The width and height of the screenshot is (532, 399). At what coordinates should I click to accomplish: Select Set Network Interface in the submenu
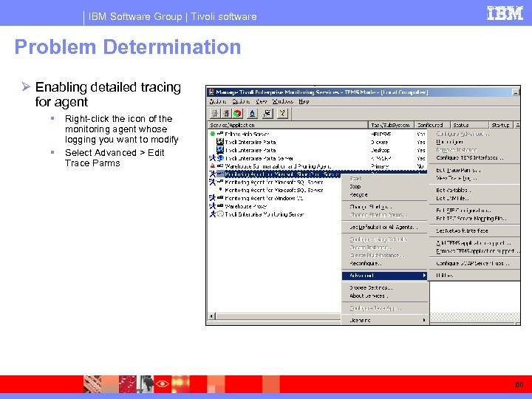(x=474, y=231)
